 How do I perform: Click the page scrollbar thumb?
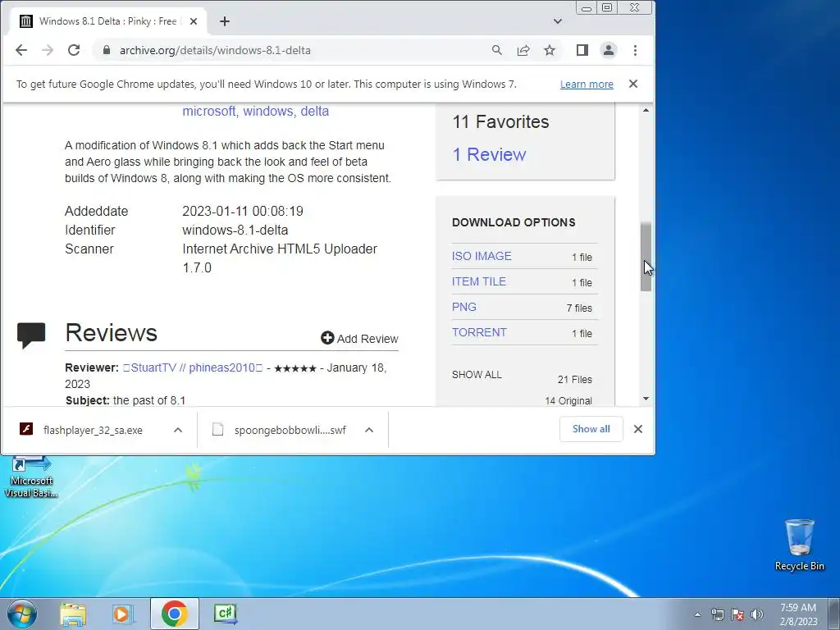pos(646,257)
